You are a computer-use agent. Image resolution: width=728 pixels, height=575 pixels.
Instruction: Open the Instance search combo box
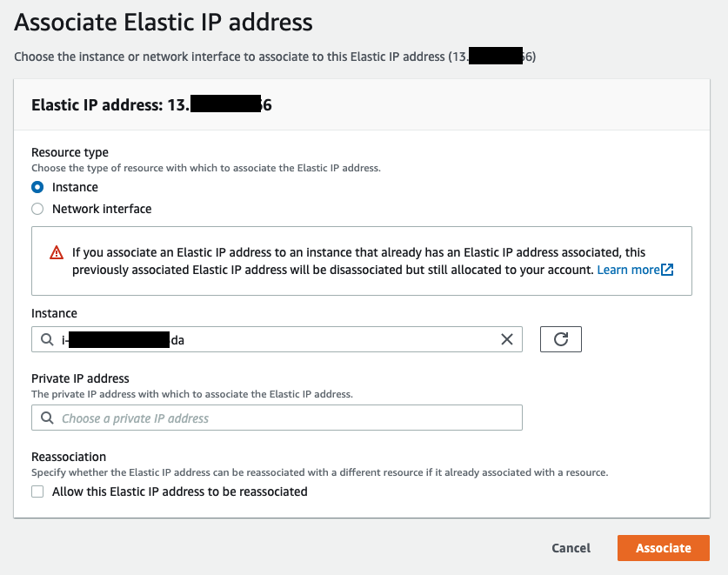277,339
